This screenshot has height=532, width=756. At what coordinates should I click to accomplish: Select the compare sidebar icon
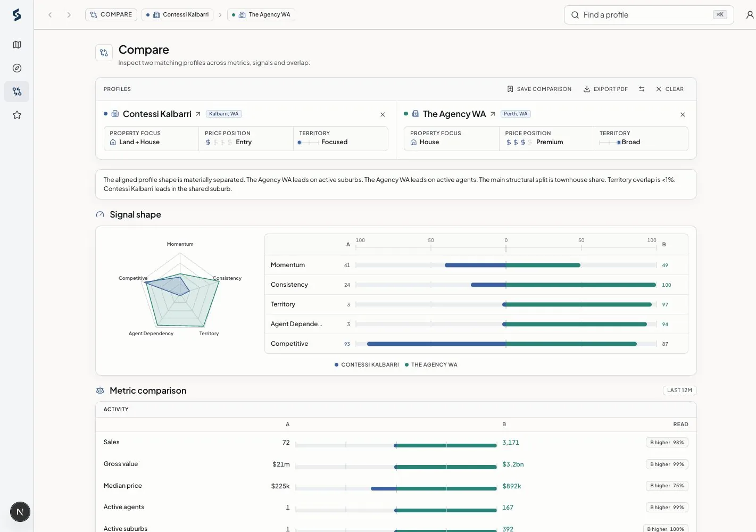17,92
